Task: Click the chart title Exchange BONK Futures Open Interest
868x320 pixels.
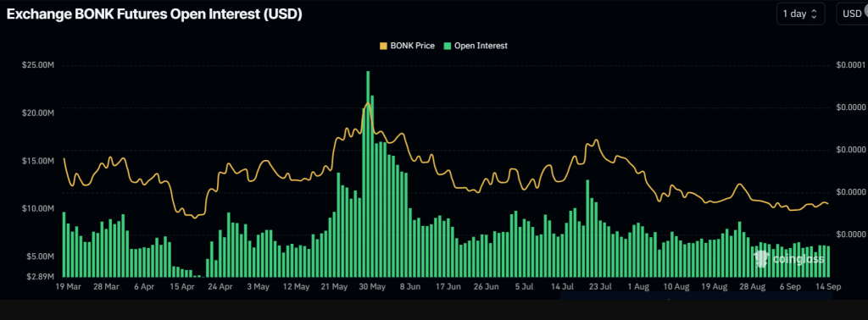Action: (154, 14)
